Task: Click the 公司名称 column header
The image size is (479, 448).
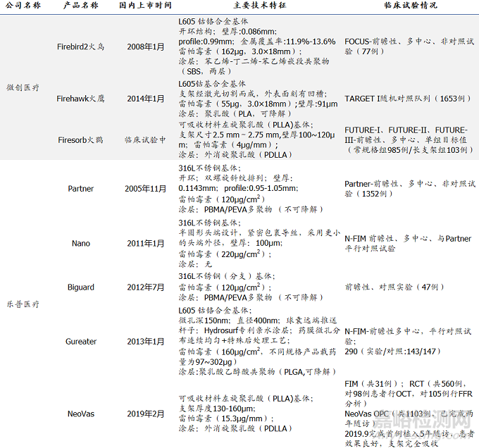Action: point(23,5)
